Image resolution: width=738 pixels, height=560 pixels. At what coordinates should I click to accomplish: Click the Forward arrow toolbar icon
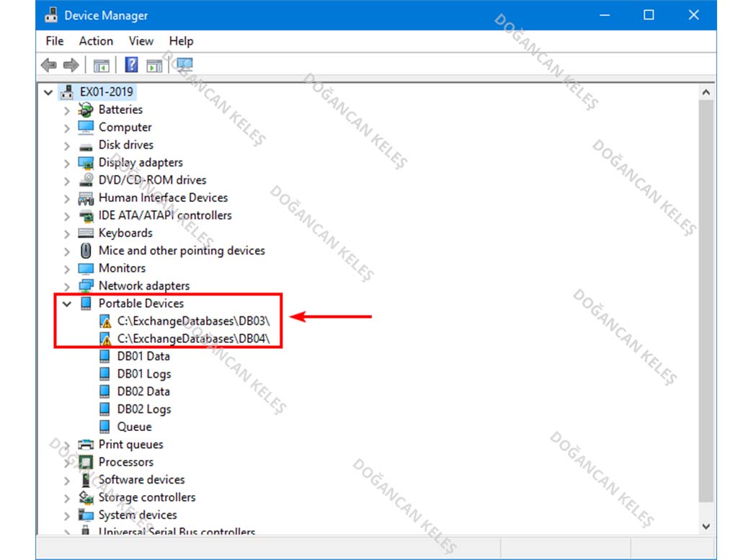point(71,64)
